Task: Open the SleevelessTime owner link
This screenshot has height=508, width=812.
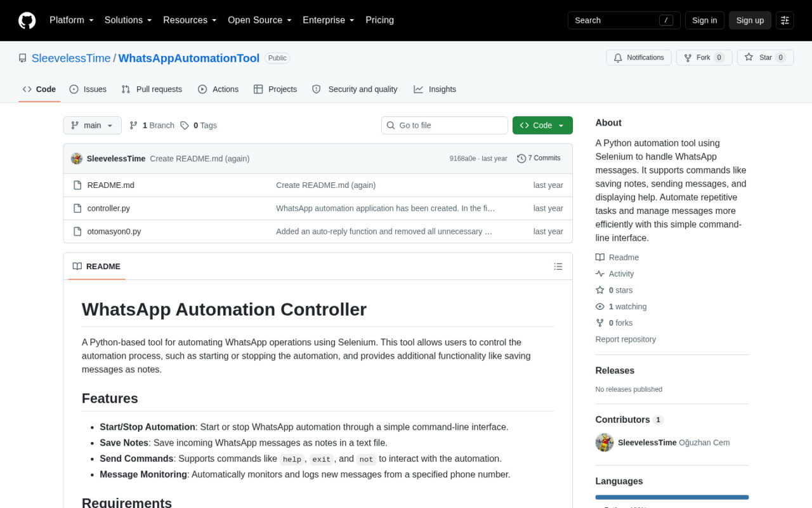Action: point(71,58)
